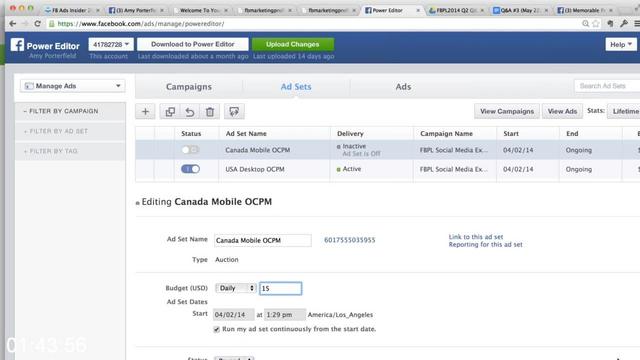Open the account 41782728 dropdown
Image resolution: width=640 pixels, height=360 pixels.
[x=111, y=44]
